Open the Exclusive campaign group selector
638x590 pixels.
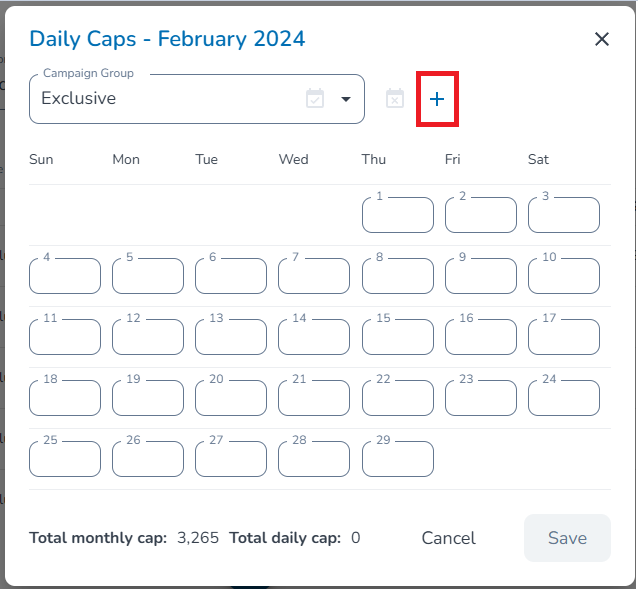pos(170,99)
